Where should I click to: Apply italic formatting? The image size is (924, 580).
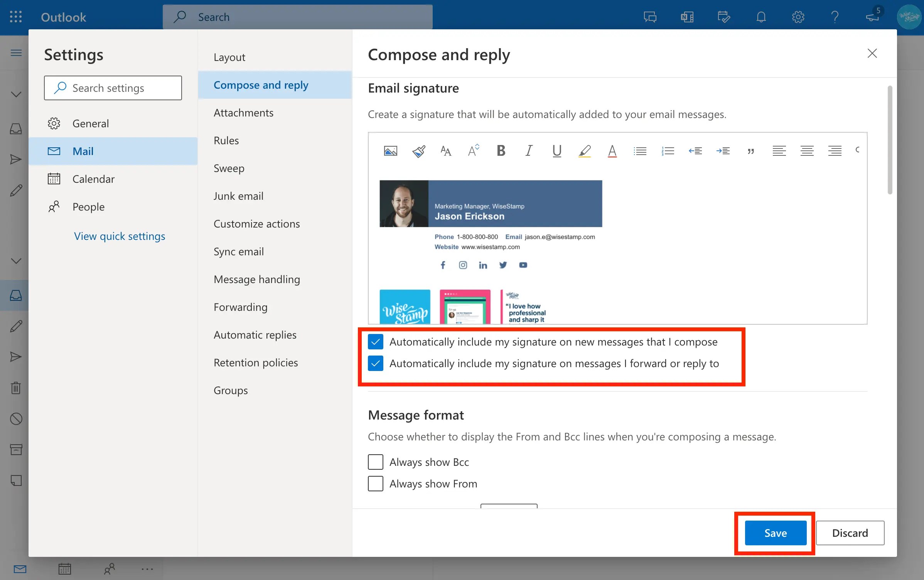[x=528, y=150]
